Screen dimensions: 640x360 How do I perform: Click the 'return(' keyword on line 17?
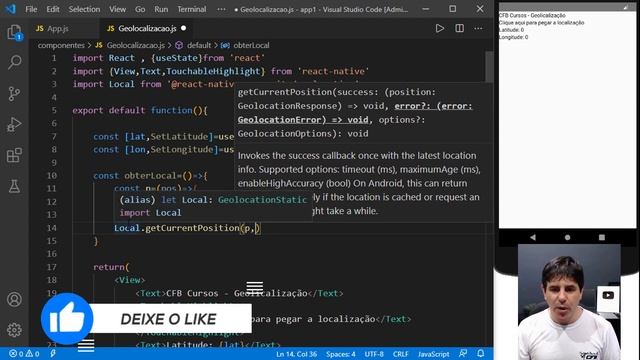pyautogui.click(x=111, y=267)
